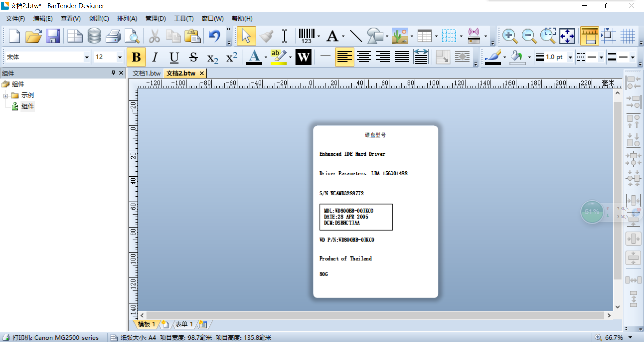Undo last action
The height and width of the screenshot is (342, 644).
pyautogui.click(x=215, y=36)
